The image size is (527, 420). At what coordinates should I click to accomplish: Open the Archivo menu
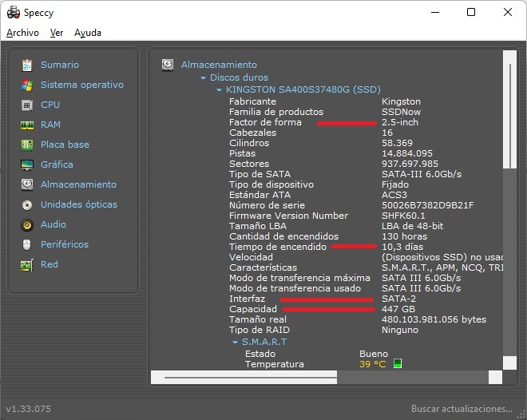[22, 33]
